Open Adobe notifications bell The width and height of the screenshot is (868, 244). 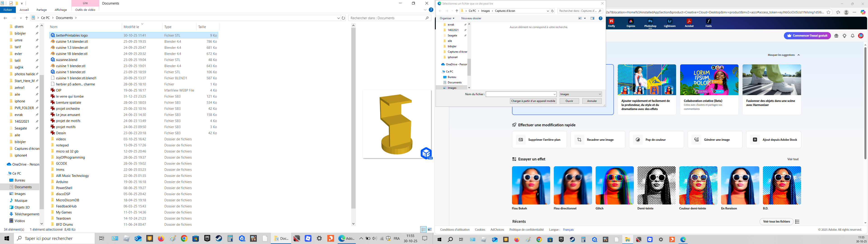click(x=852, y=36)
